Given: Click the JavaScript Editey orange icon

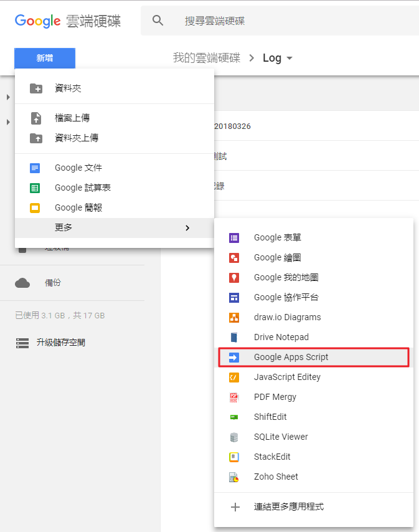Looking at the screenshot, I should click(x=234, y=378).
